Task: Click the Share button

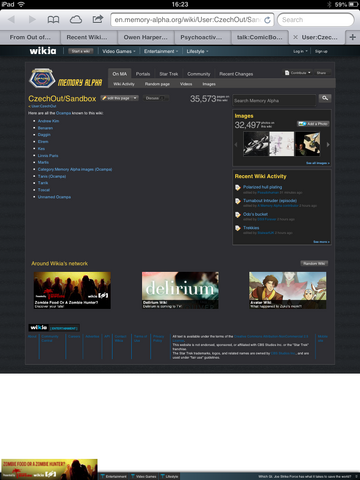Action: pyautogui.click(x=322, y=73)
